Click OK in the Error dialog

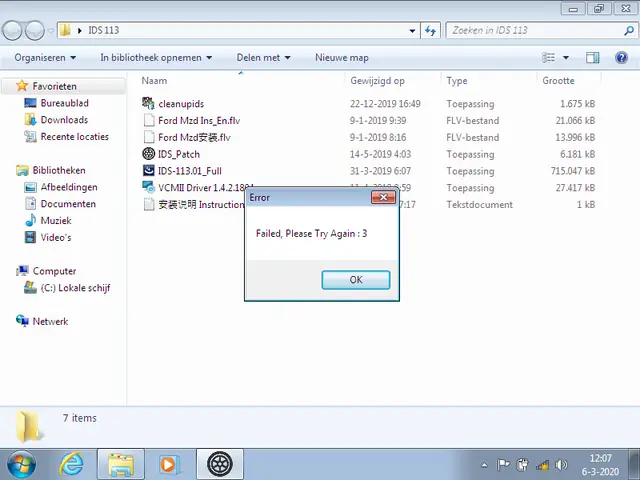point(355,280)
